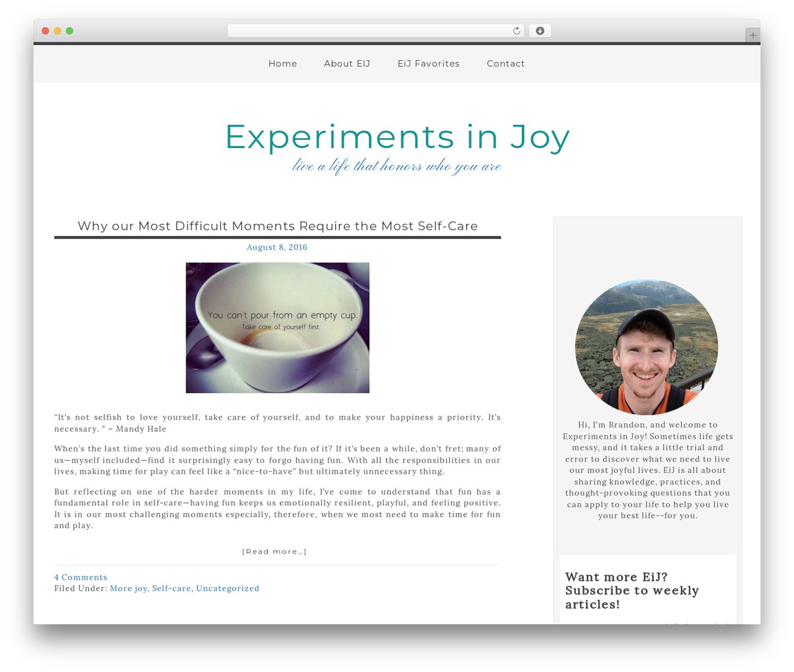Viewport: 794px width, 672px height.
Task: View the 4 Comments link
Action: click(x=81, y=578)
